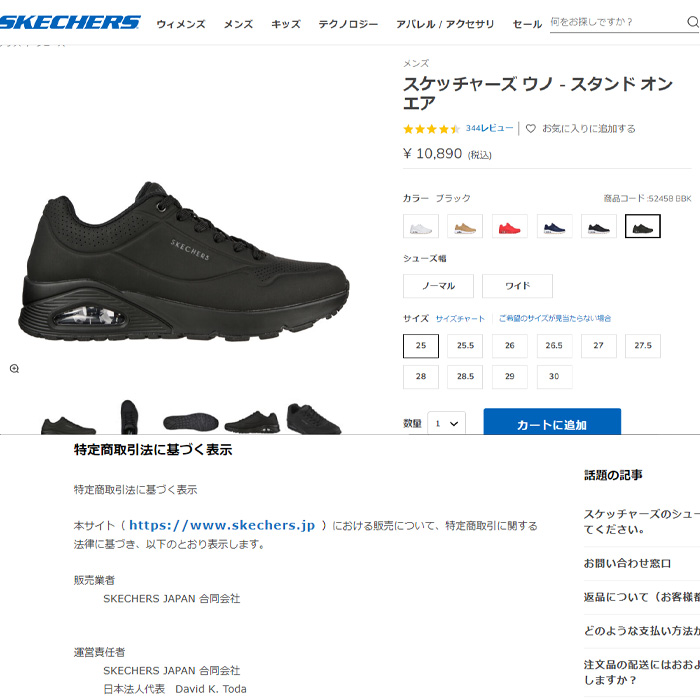The image size is (700, 700).
Task: Click the heart favorite icon
Action: pyautogui.click(x=530, y=129)
